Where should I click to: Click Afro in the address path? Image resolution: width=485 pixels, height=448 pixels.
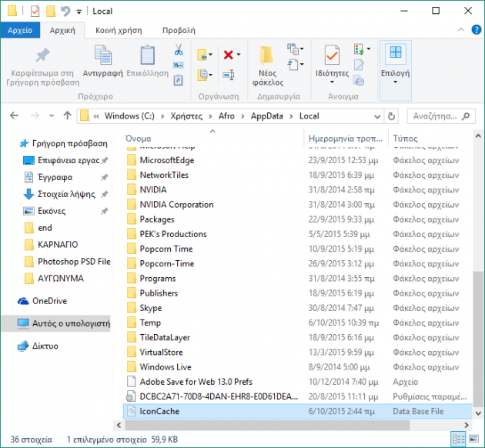click(226, 116)
